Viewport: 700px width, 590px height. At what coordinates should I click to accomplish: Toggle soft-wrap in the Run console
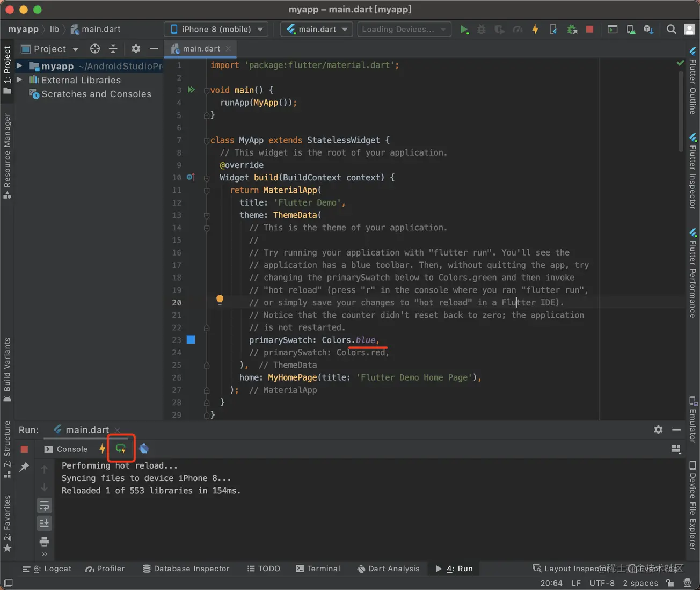[x=45, y=505]
